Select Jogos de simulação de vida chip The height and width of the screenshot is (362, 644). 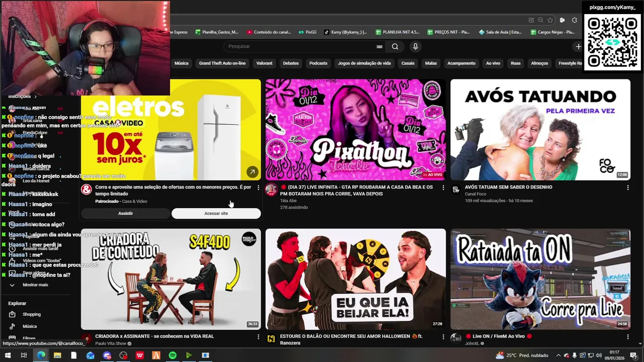coord(364,63)
